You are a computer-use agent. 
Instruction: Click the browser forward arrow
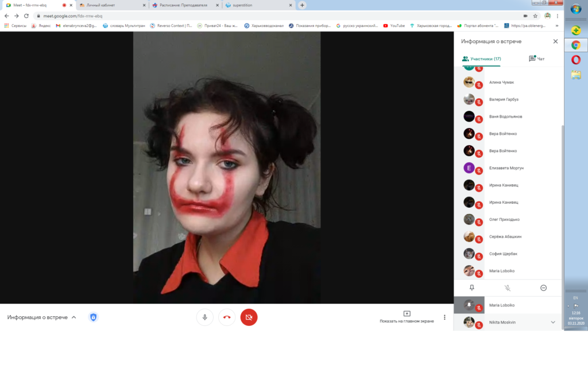[x=17, y=15]
